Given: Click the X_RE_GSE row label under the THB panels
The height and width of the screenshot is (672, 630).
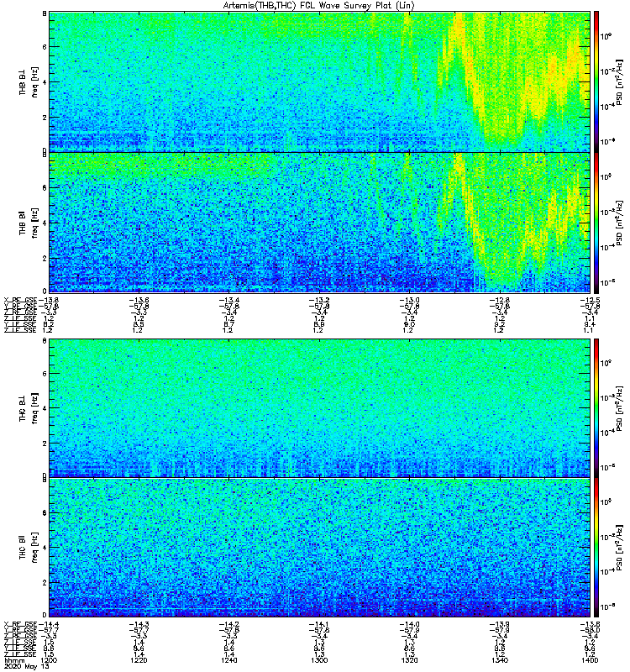Looking at the screenshot, I should 20,300.
